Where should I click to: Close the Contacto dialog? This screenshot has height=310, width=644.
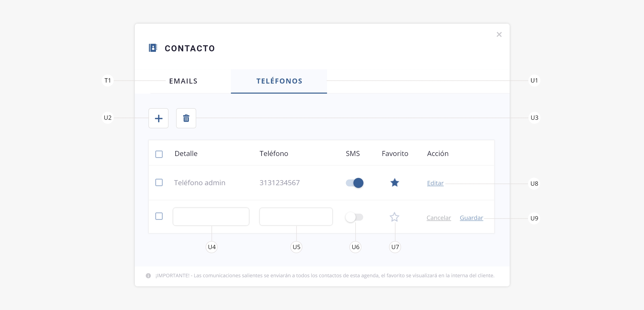click(x=499, y=34)
